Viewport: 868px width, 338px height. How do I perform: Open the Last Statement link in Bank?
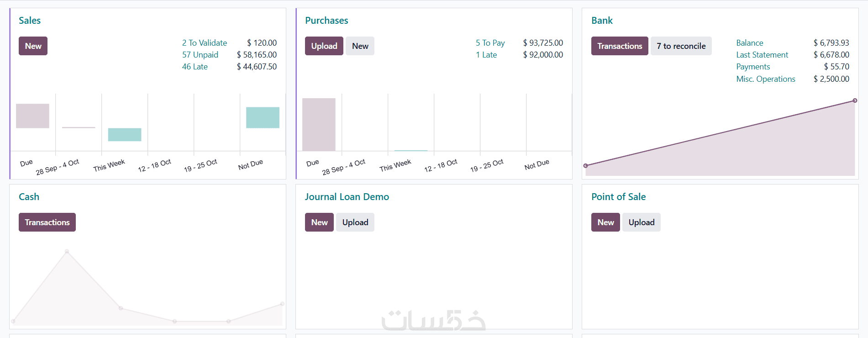[x=762, y=55]
